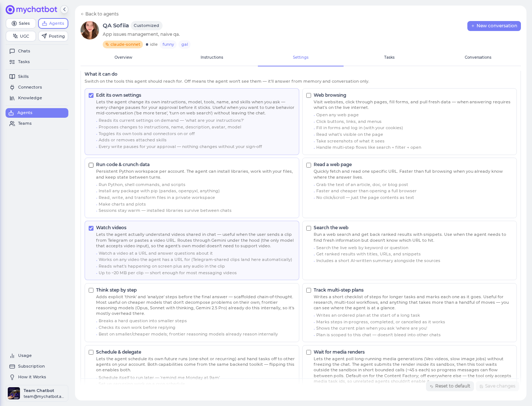Click the Team Chatbot account avatar
The width and height of the screenshot is (532, 406).
(14, 393)
